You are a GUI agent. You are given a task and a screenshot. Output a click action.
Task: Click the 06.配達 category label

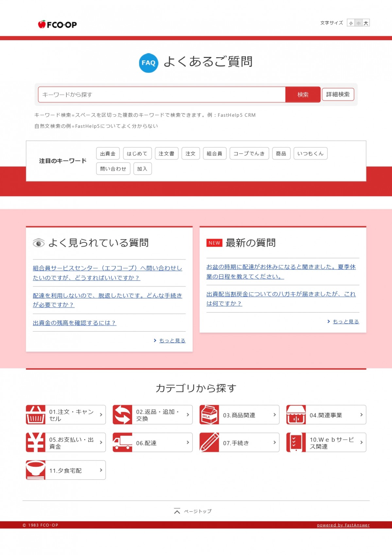[x=146, y=443]
